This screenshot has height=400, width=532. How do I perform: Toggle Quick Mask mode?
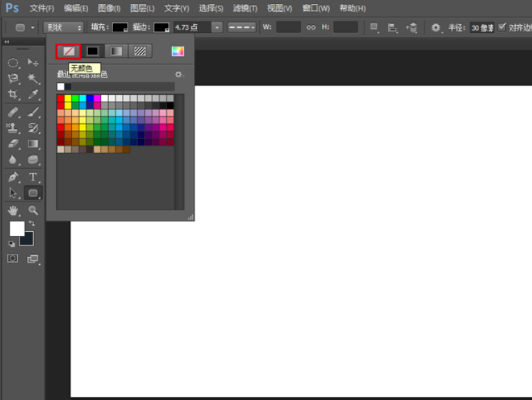click(12, 259)
